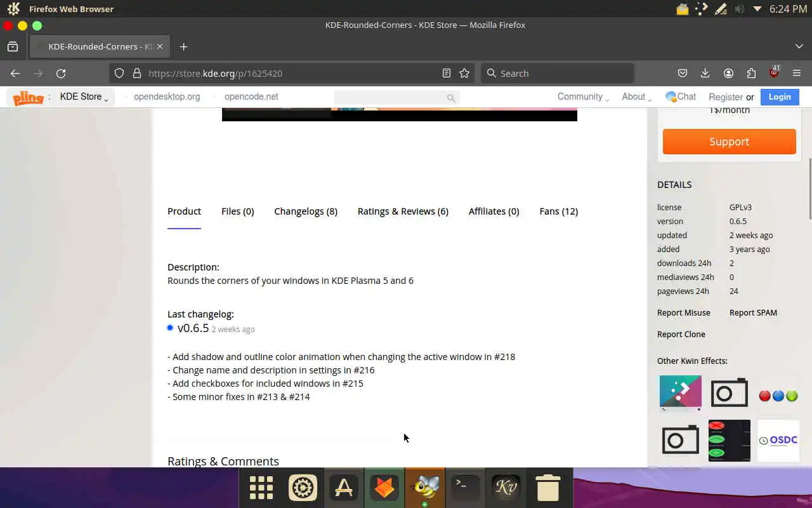Click the Firefox Search box

[557, 73]
